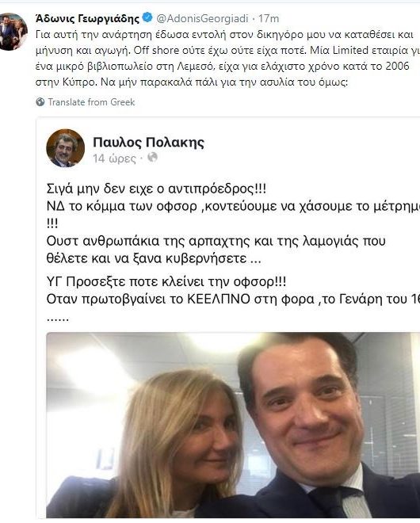This screenshot has height=523, width=420.
Task: Click the ΝΔ το κόμμα των οφσορ line
Action: pos(233,207)
